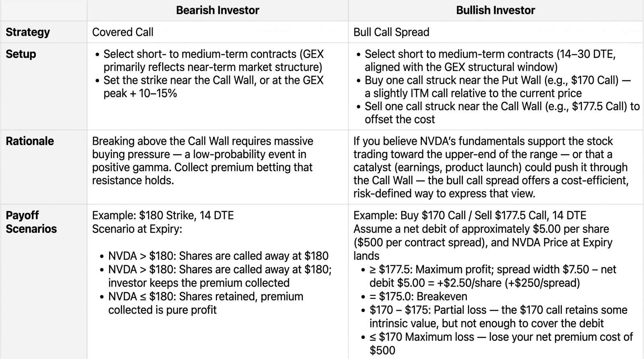Click the short- to medium-term contracts bullet

209,61
